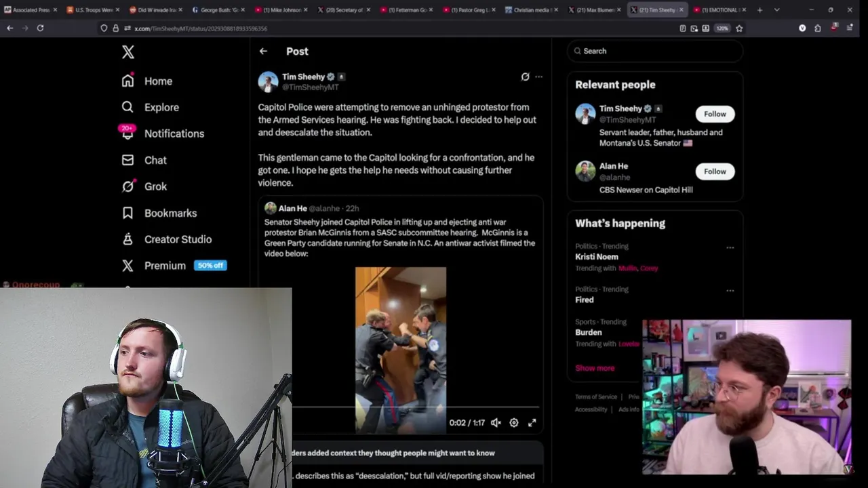The height and width of the screenshot is (488, 868).
Task: Mute the embedded video
Action: pyautogui.click(x=496, y=422)
